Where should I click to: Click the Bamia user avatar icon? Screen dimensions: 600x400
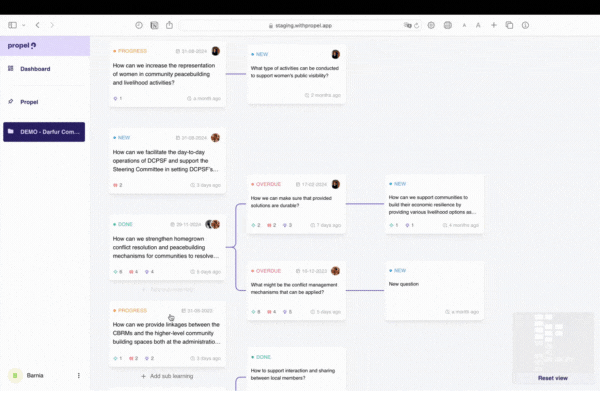15,376
